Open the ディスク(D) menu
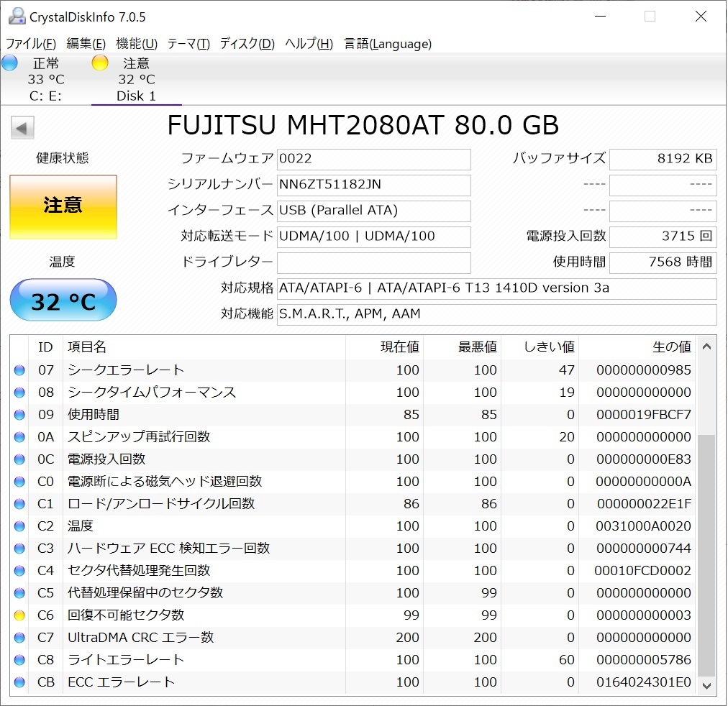The image size is (728, 706). [x=247, y=44]
